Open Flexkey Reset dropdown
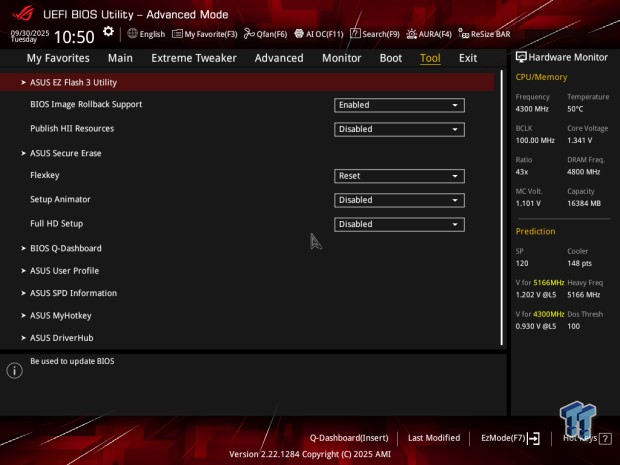620x465 pixels. pyautogui.click(x=399, y=176)
